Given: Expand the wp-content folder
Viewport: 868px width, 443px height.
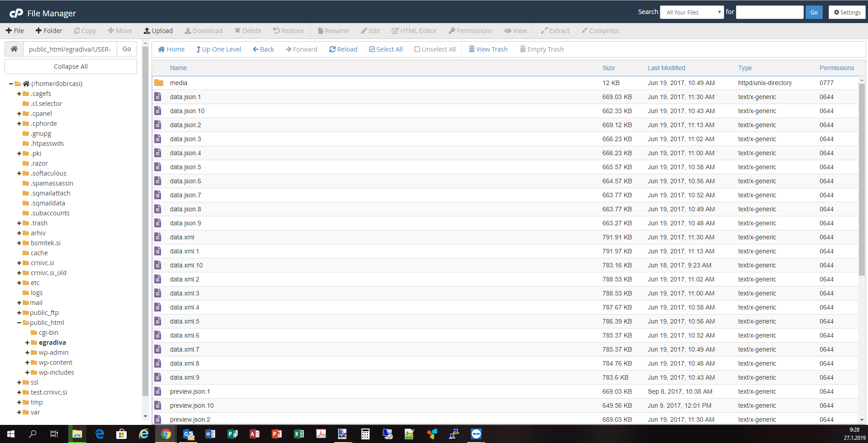Looking at the screenshot, I should pos(27,362).
